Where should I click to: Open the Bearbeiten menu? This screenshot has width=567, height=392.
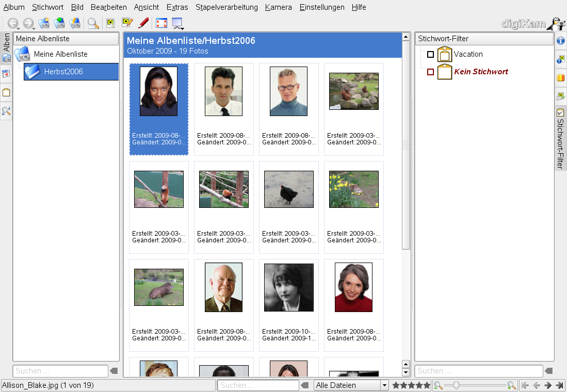pyautogui.click(x=108, y=7)
